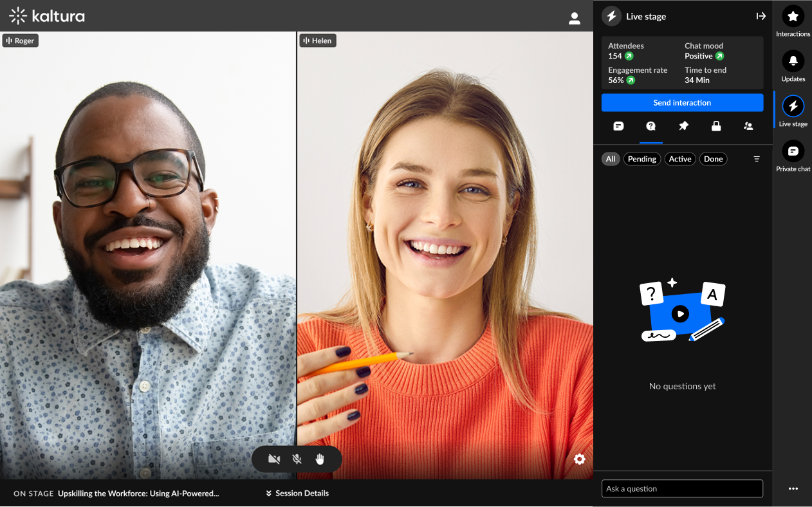Click the Attendees count trend arrow
The width and height of the screenshot is (812, 507).
[x=629, y=56]
